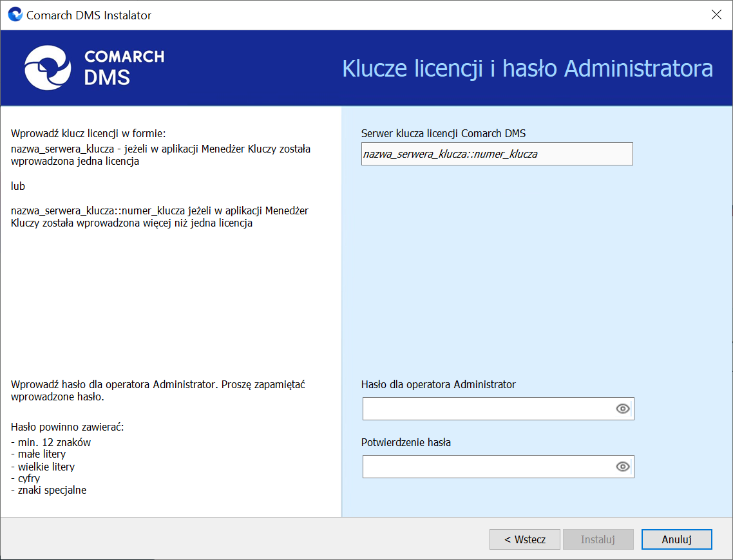Click the requirement znaki specjalne

click(x=48, y=490)
